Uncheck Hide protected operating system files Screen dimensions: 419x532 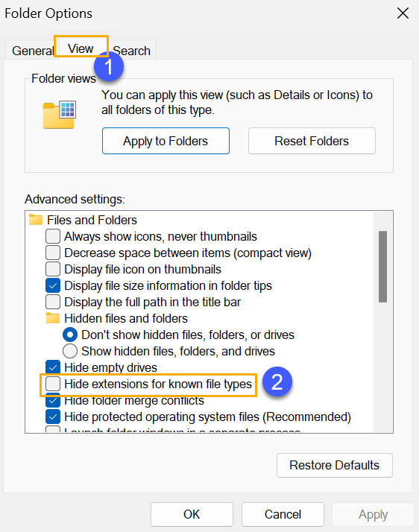(53, 417)
